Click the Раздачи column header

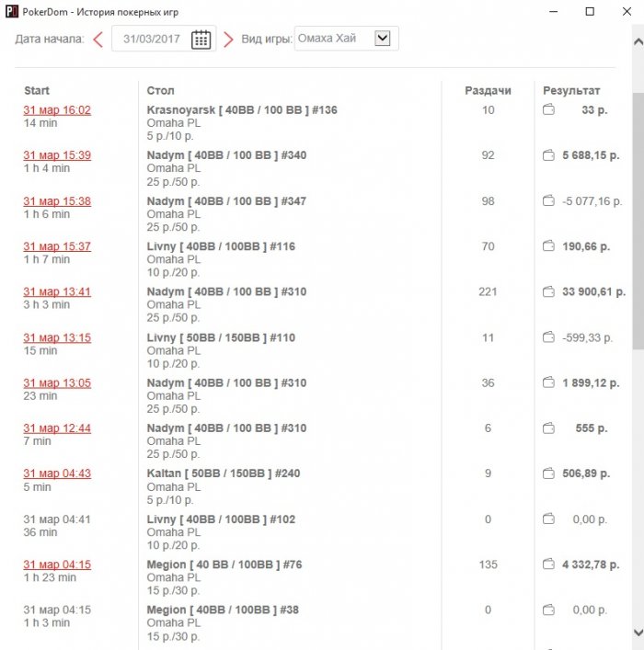point(488,90)
